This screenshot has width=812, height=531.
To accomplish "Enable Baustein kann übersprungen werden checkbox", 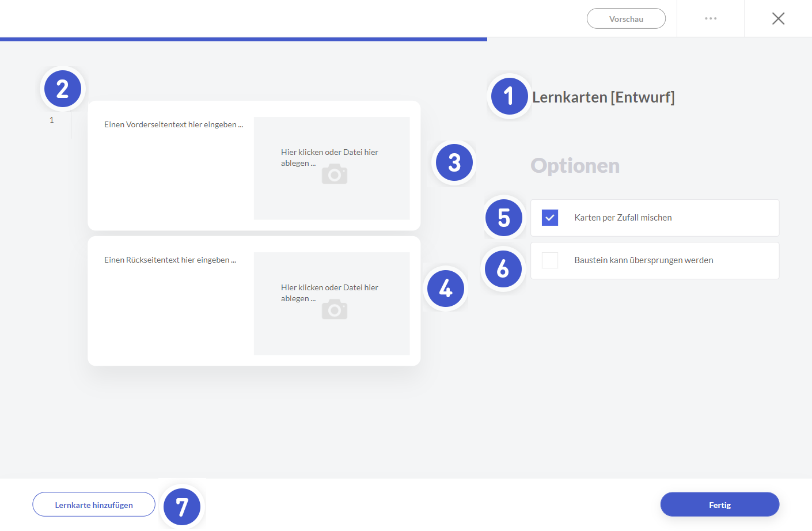I will 550,260.
